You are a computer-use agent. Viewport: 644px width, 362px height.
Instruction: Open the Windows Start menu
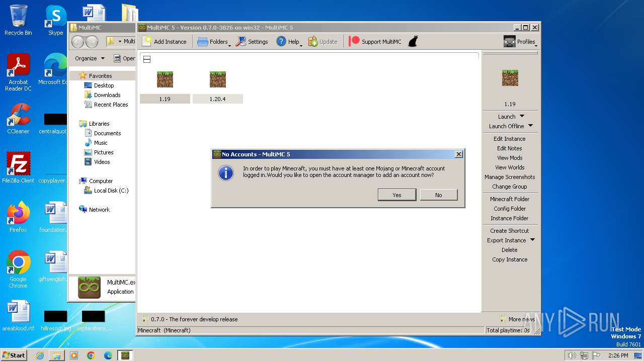pyautogui.click(x=14, y=355)
